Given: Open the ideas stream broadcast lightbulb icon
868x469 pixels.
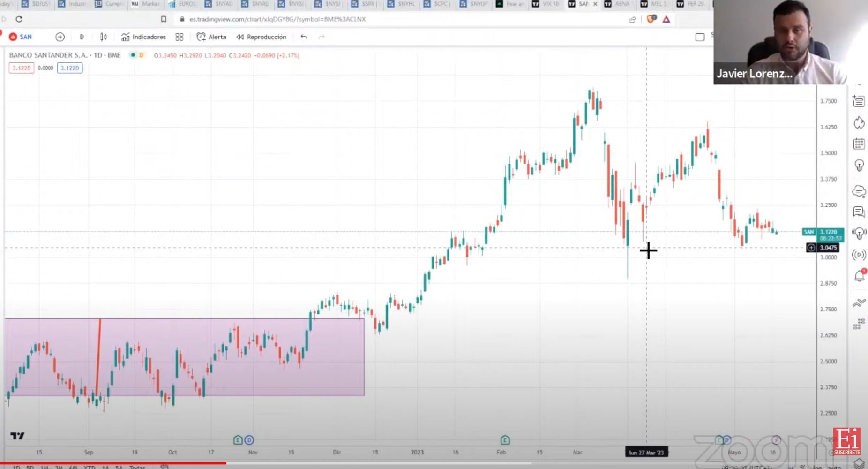Looking at the screenshot, I should [x=859, y=233].
